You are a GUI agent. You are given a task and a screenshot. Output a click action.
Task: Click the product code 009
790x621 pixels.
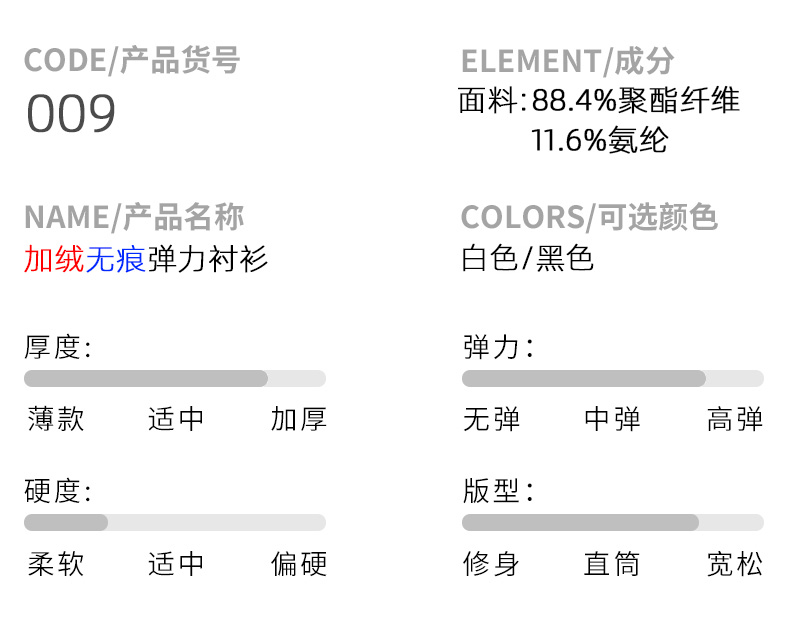71,114
